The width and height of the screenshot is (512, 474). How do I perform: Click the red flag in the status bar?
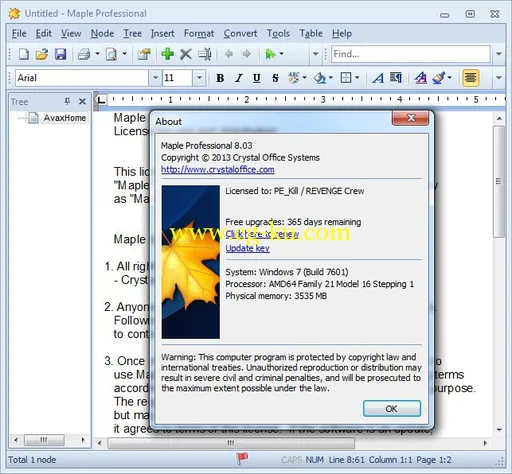(242, 459)
